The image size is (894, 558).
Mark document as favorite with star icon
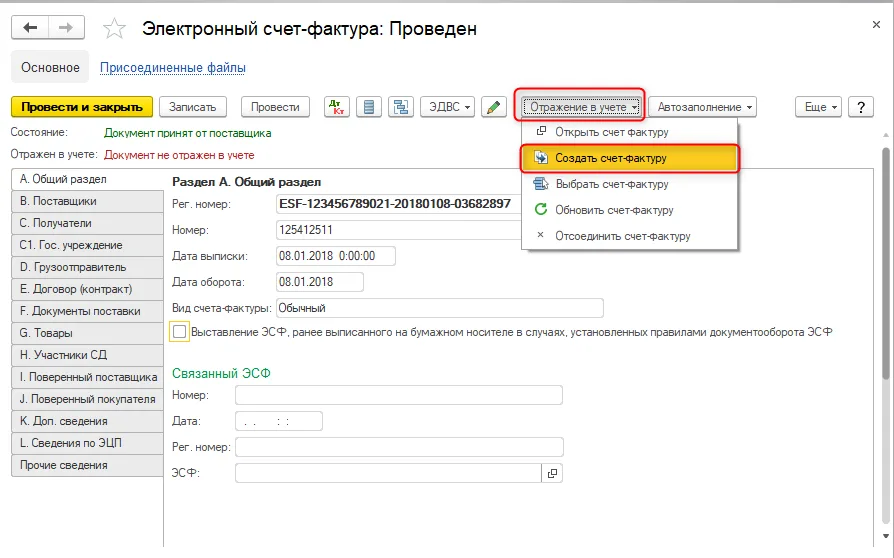(114, 28)
